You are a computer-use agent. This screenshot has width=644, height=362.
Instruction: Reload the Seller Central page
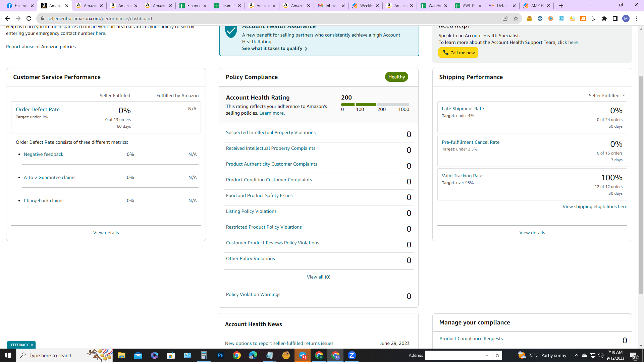[x=29, y=18]
